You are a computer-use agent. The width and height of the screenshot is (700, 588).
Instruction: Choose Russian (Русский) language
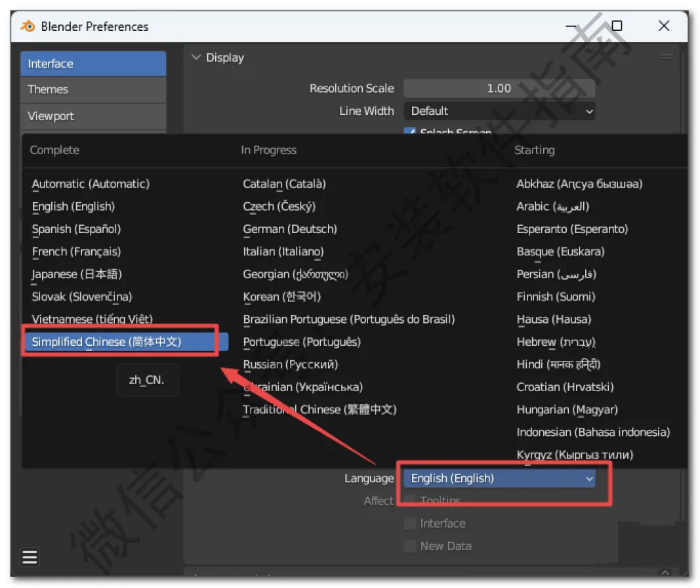[x=290, y=364]
